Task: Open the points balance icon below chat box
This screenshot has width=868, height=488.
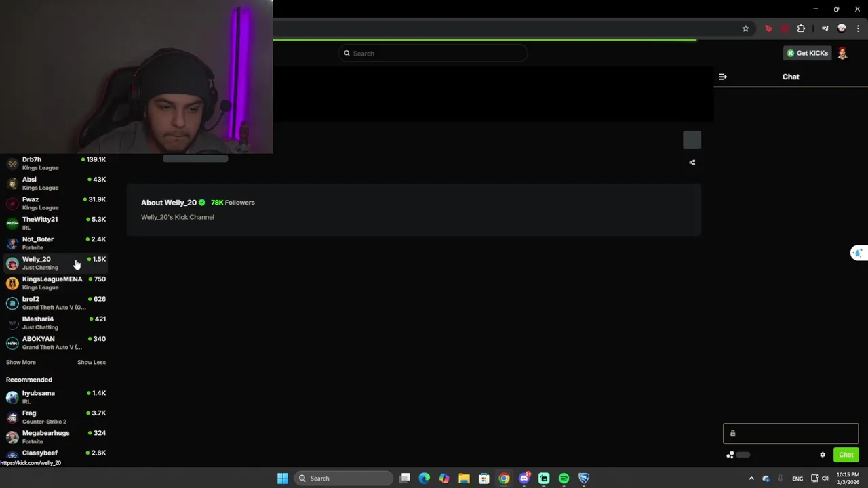Action: coord(730,455)
